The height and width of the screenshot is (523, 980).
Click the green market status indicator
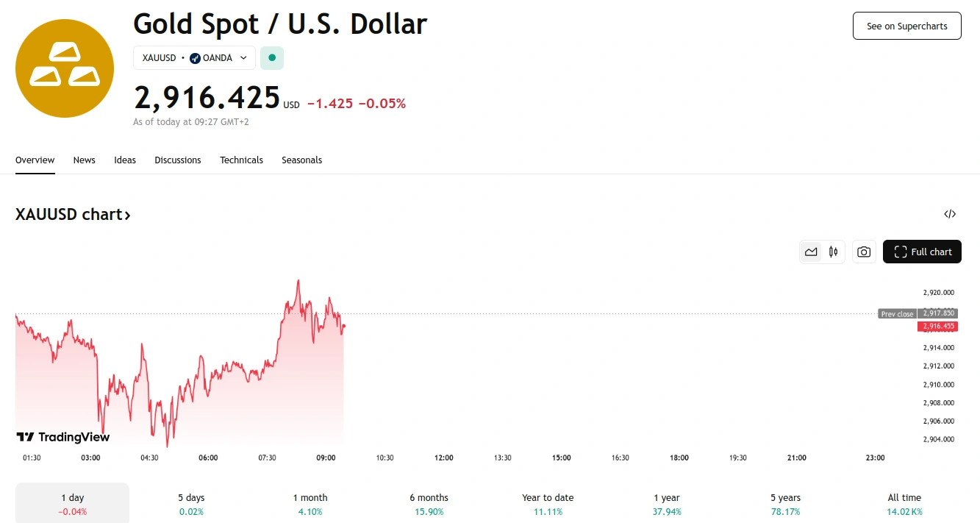[x=272, y=57]
